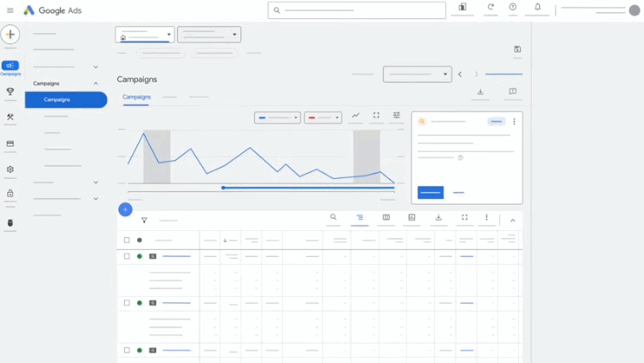Click the second campaign row green status dot

pos(140,303)
